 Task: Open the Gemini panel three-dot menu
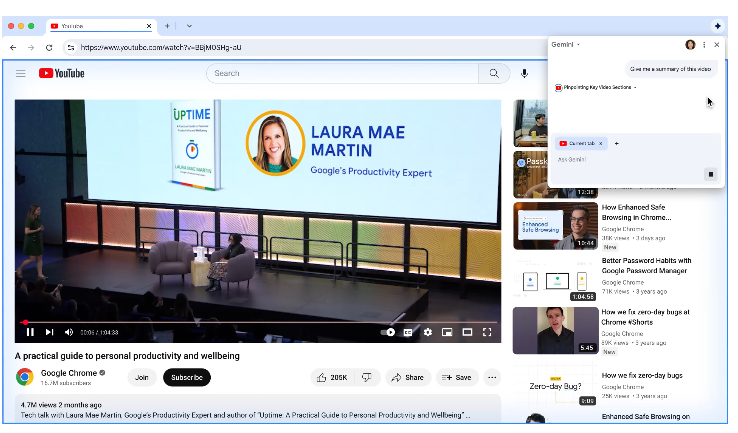[704, 45]
